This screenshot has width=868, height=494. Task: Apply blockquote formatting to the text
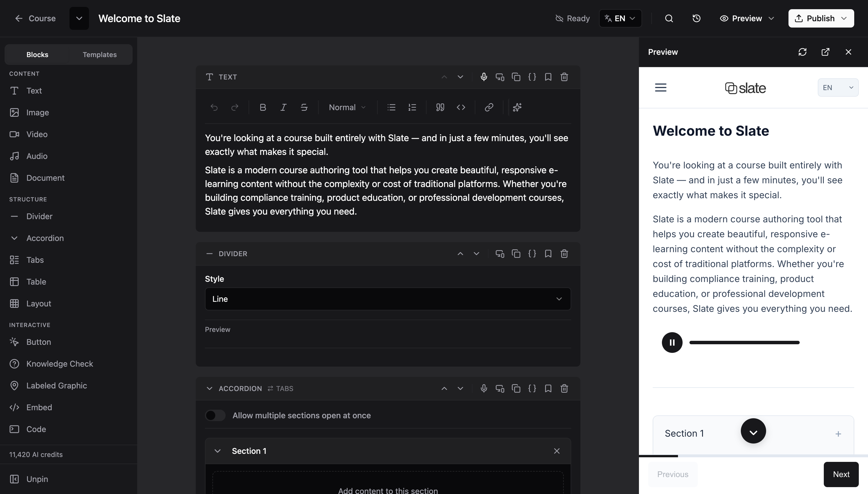click(440, 107)
